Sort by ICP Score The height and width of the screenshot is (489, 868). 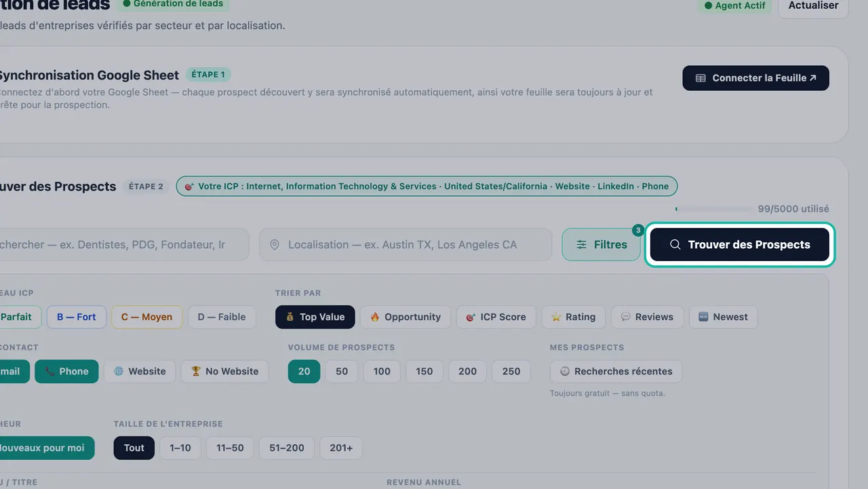(x=496, y=317)
